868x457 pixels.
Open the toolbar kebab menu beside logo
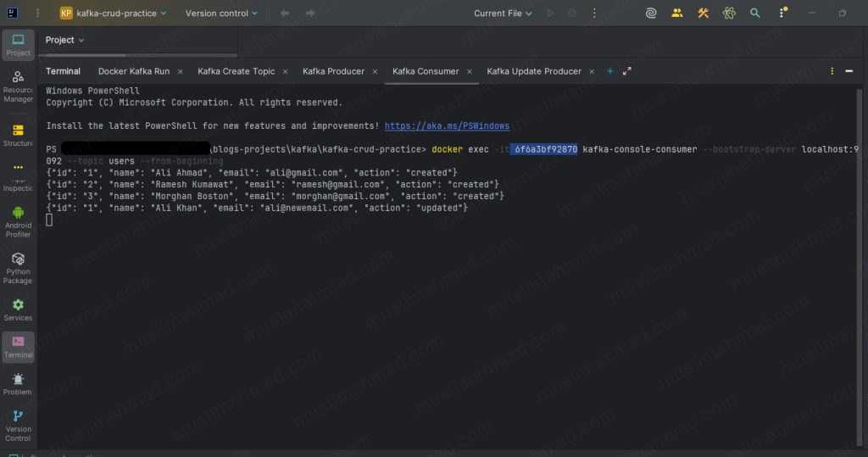coord(37,13)
